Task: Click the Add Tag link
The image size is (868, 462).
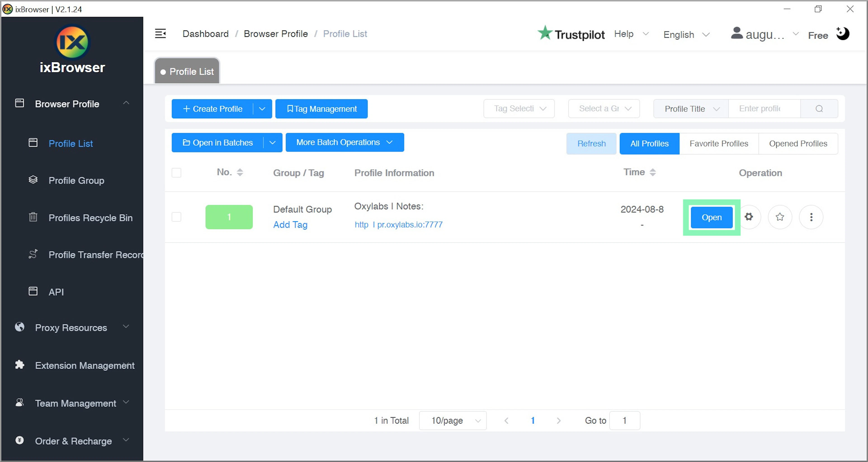Action: click(290, 224)
